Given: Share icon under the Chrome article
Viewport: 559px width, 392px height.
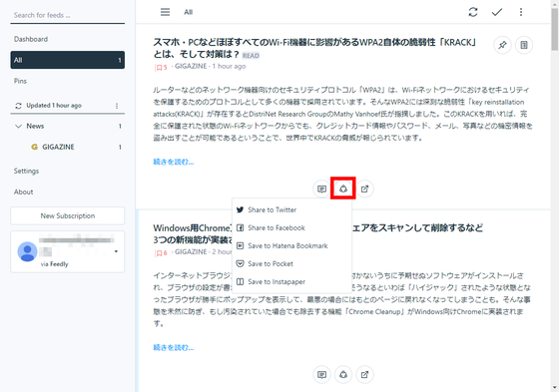Looking at the screenshot, I should tap(343, 374).
